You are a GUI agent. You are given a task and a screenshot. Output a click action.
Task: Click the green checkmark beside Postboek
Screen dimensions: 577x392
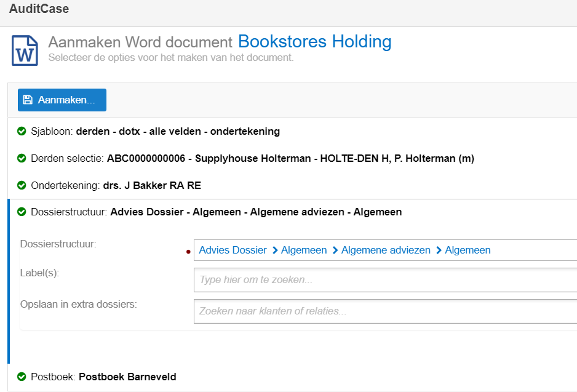[x=22, y=377]
